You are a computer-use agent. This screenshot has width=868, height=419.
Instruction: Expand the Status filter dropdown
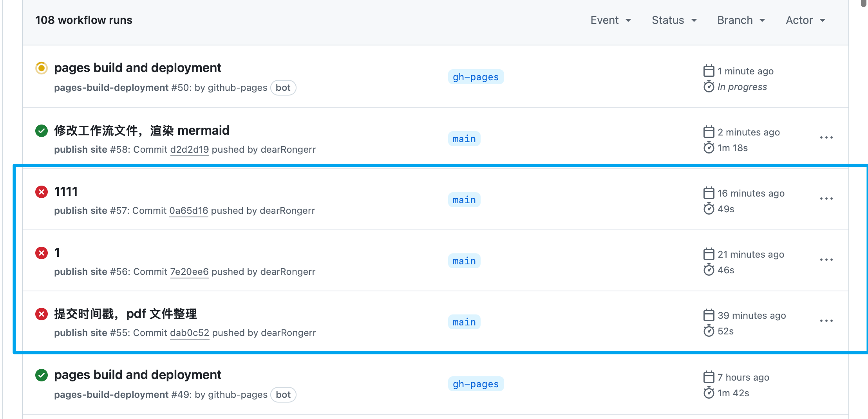[x=675, y=20]
